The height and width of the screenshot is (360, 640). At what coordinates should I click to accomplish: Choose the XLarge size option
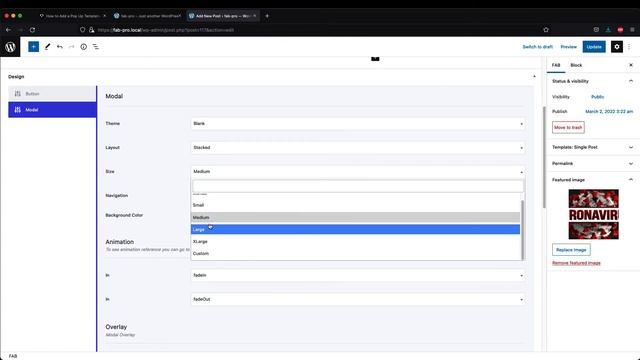tap(356, 242)
